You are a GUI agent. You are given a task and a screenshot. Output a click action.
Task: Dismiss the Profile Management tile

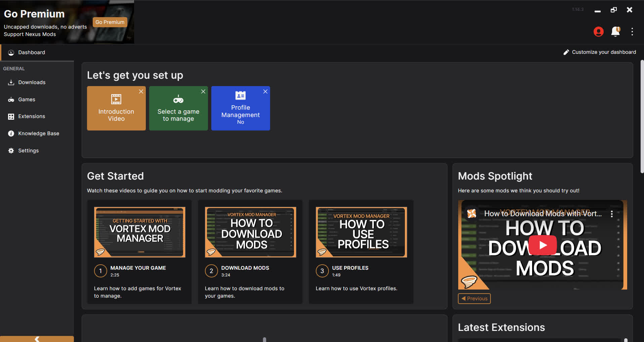(x=265, y=91)
